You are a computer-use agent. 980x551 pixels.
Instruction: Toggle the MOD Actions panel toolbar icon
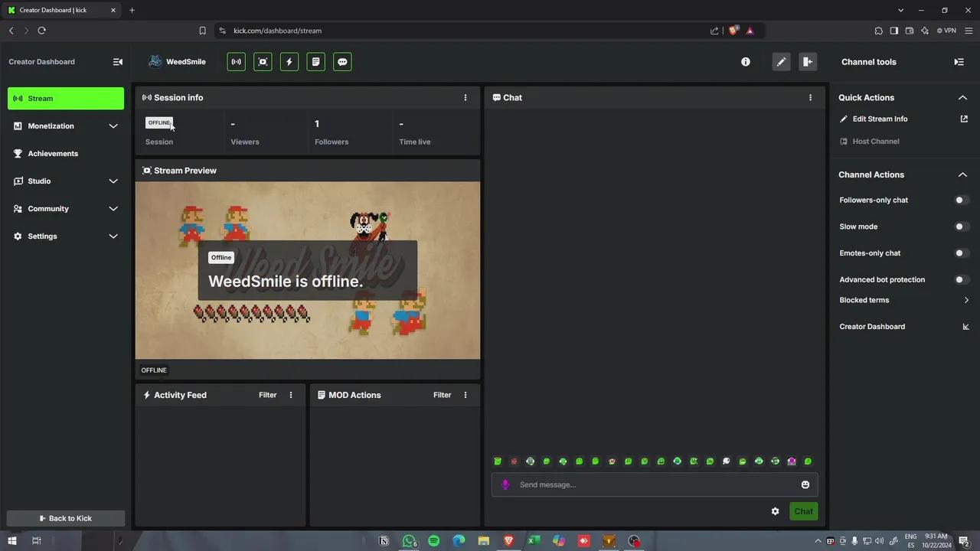pos(316,62)
